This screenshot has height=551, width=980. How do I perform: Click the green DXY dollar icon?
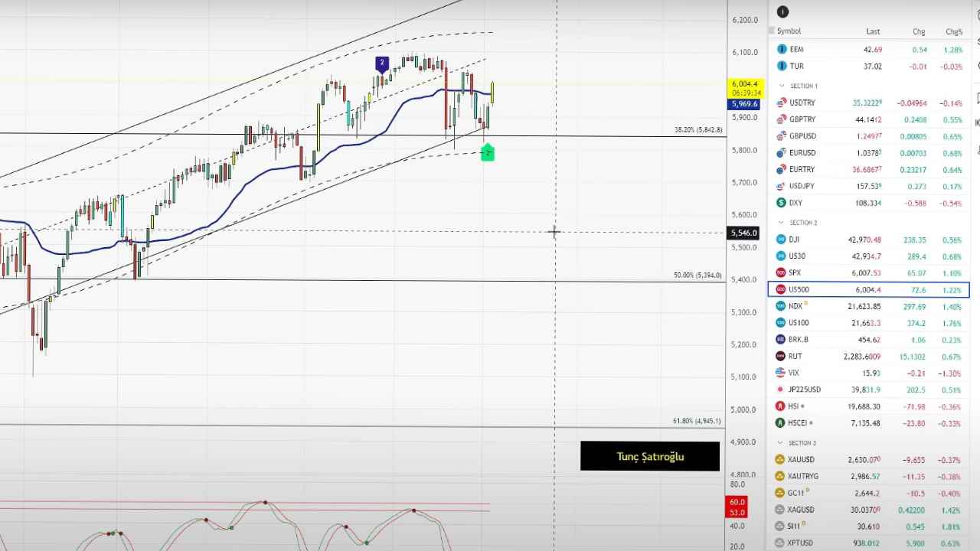pos(782,203)
